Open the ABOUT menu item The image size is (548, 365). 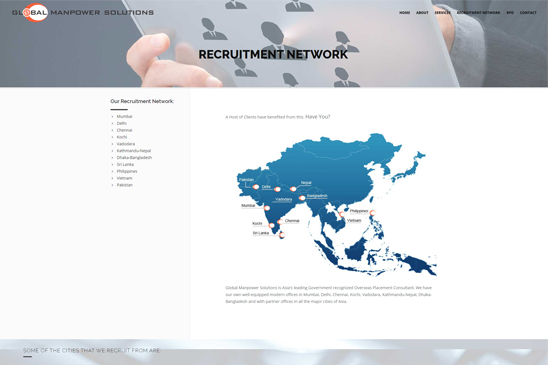click(x=422, y=13)
